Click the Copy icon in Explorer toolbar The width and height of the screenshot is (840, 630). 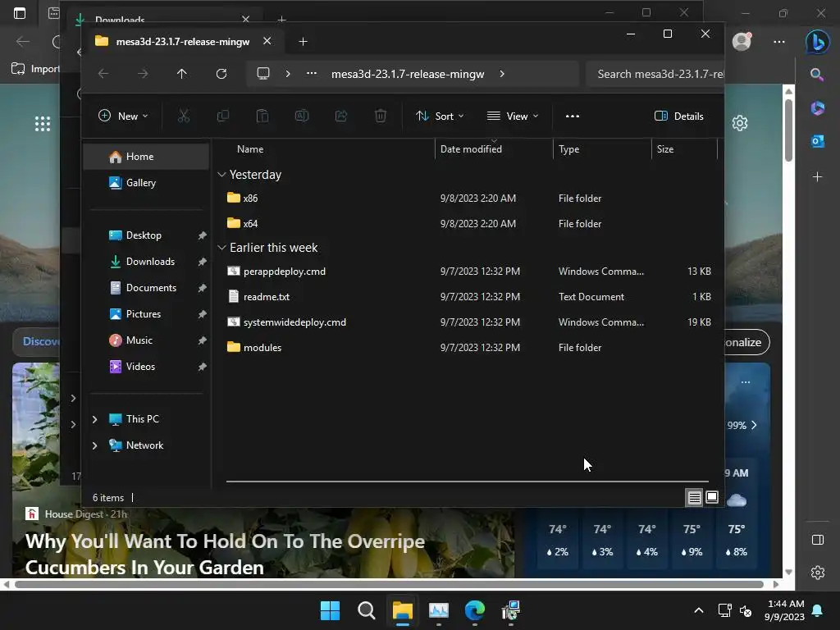223,116
